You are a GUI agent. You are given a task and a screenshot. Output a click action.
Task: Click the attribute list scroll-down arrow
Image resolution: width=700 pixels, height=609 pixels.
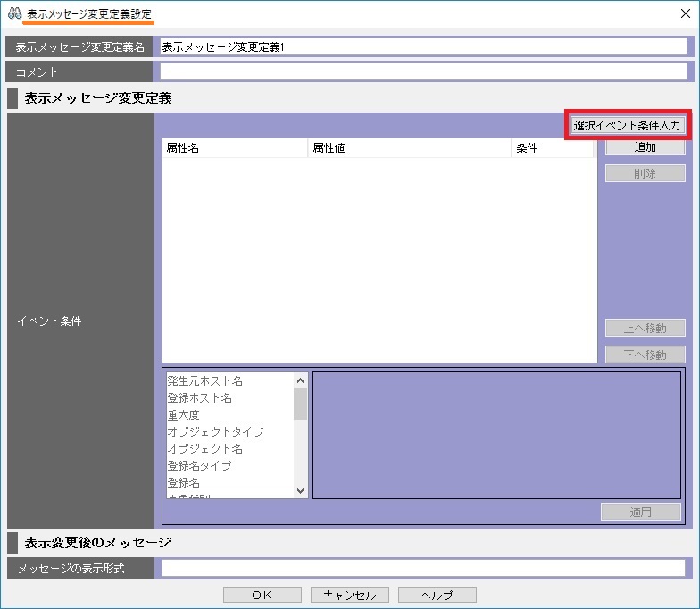pyautogui.click(x=301, y=491)
